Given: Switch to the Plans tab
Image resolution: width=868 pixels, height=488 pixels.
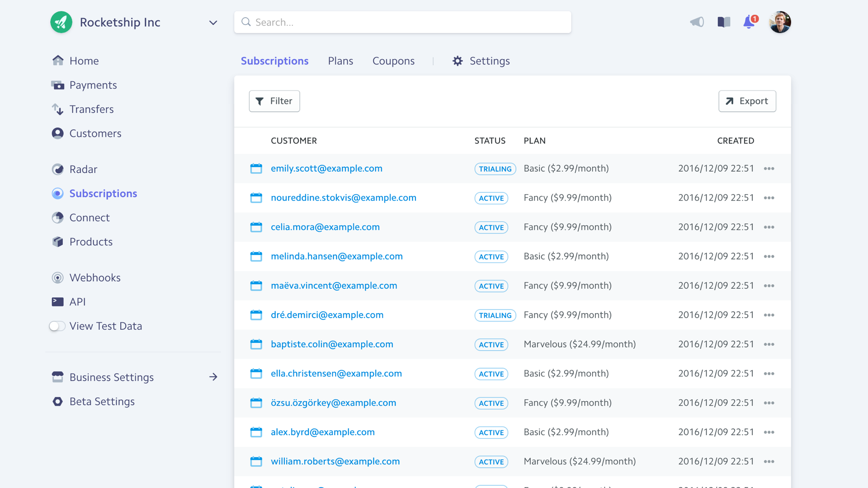Looking at the screenshot, I should pyautogui.click(x=340, y=61).
